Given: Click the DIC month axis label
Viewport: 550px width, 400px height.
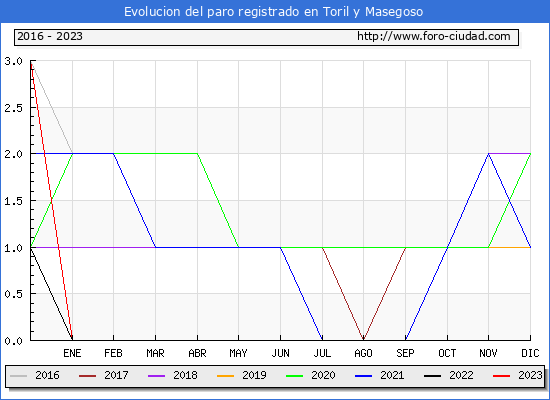Looking at the screenshot, I should [530, 353].
